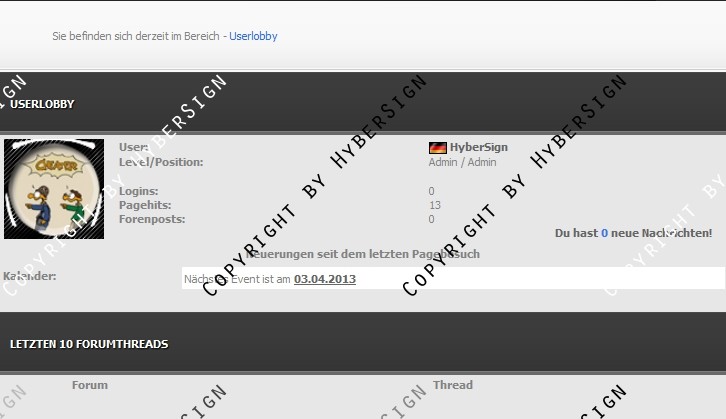The height and width of the screenshot is (419, 726).
Task: Click the 0 new messages link
Action: 604,233
